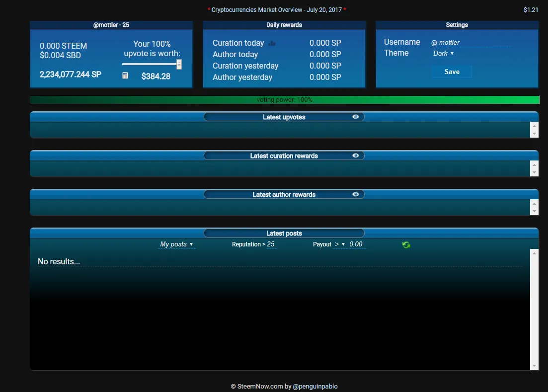Click the No results... message
The width and height of the screenshot is (548, 392).
point(59,262)
